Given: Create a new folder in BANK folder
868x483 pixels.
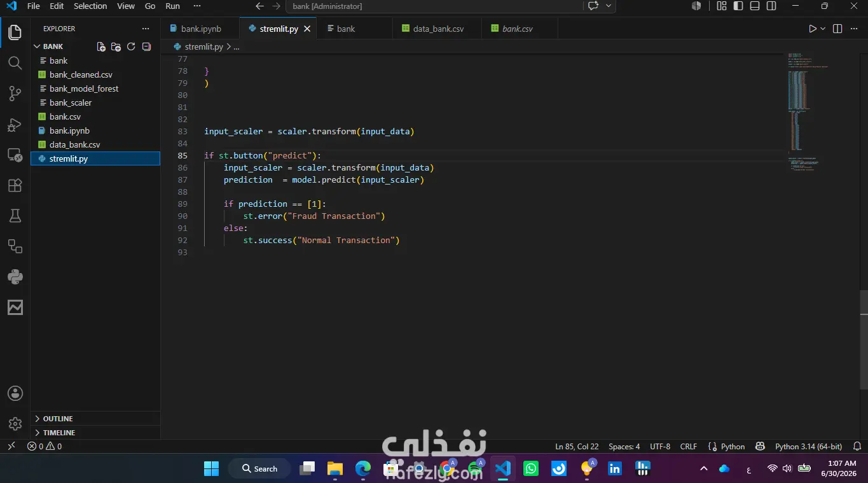Looking at the screenshot, I should coord(116,46).
